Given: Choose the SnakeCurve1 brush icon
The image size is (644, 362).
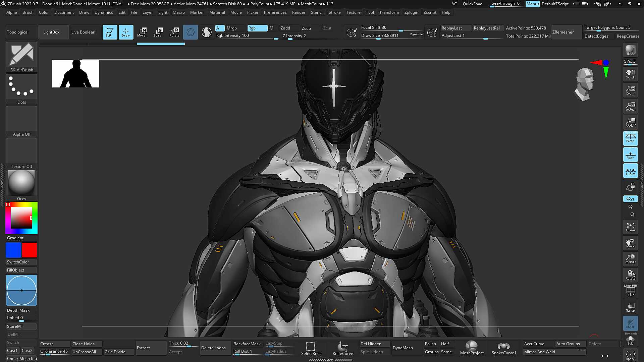Looking at the screenshot, I should (x=503, y=348).
